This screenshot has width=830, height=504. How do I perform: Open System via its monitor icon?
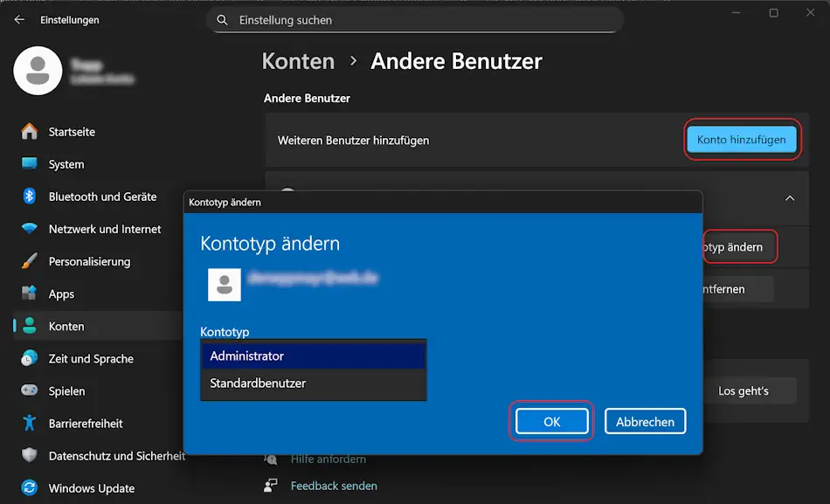pyautogui.click(x=30, y=164)
